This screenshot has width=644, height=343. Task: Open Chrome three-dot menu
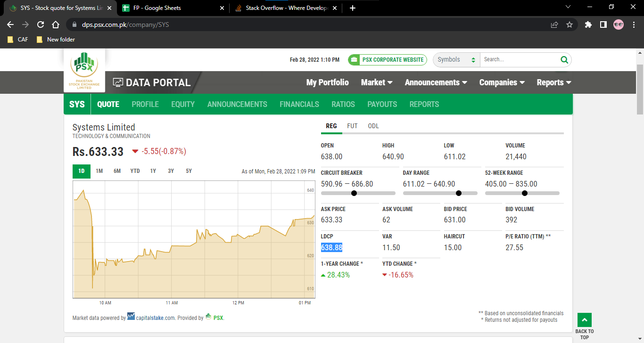pyautogui.click(x=634, y=24)
